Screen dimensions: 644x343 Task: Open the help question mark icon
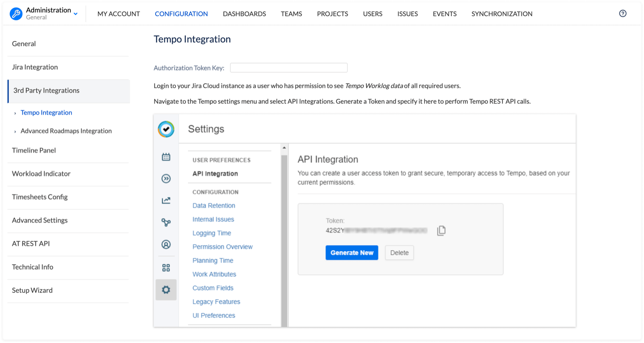click(x=623, y=13)
